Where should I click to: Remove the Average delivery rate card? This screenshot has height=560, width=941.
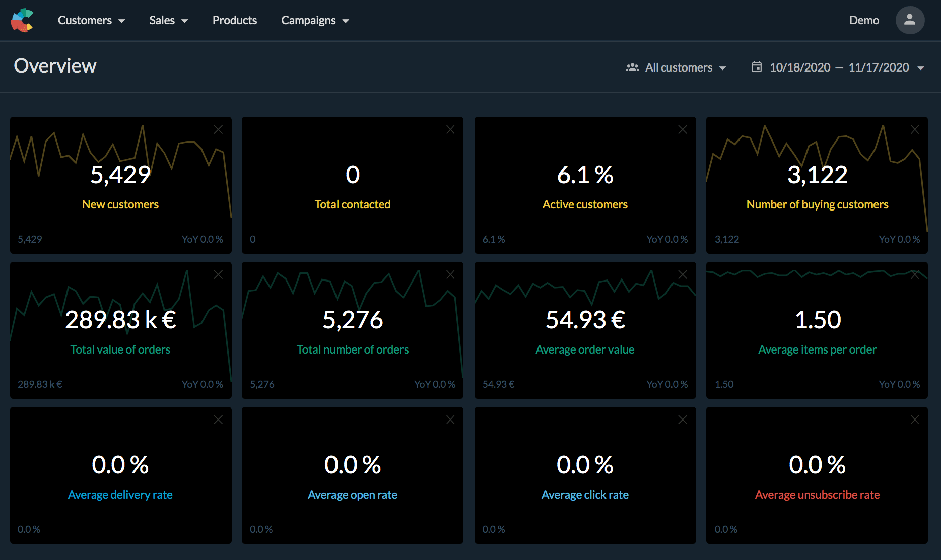pos(218,420)
